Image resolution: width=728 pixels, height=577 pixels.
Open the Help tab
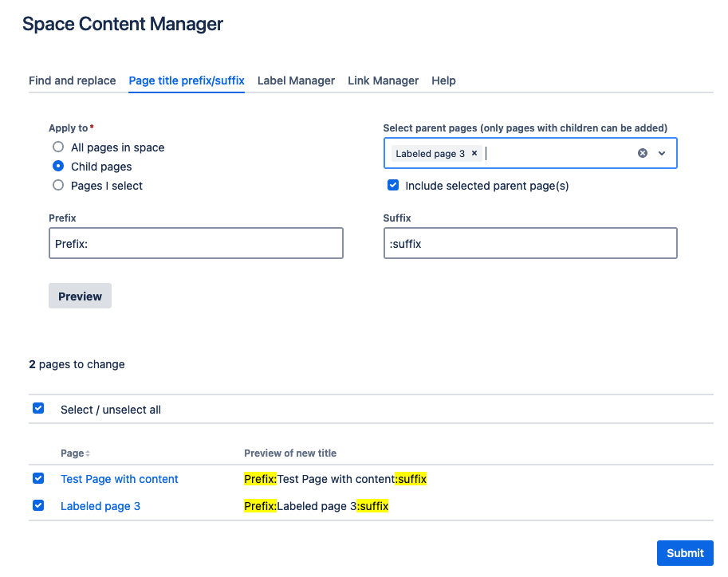(443, 80)
